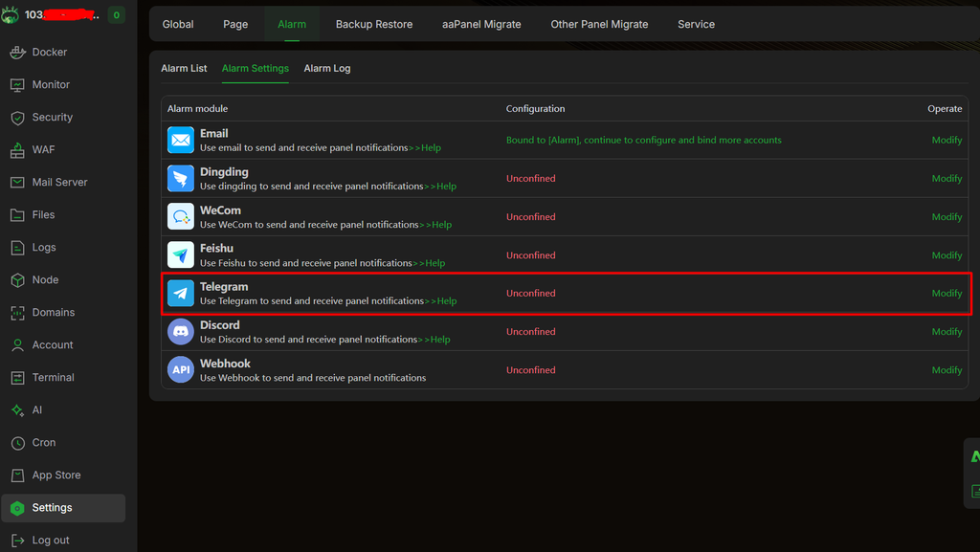Modify the Dingding alarm configuration
The height and width of the screenshot is (552, 980).
tap(947, 179)
